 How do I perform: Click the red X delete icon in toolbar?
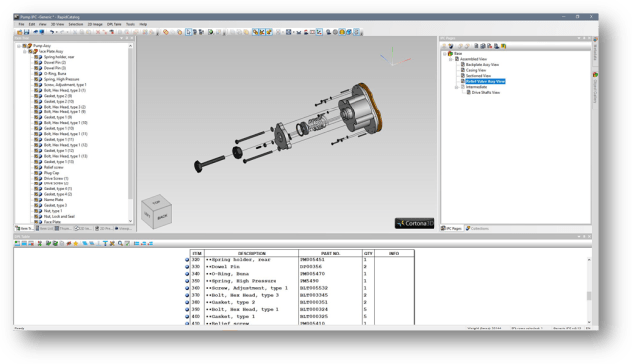[98, 32]
